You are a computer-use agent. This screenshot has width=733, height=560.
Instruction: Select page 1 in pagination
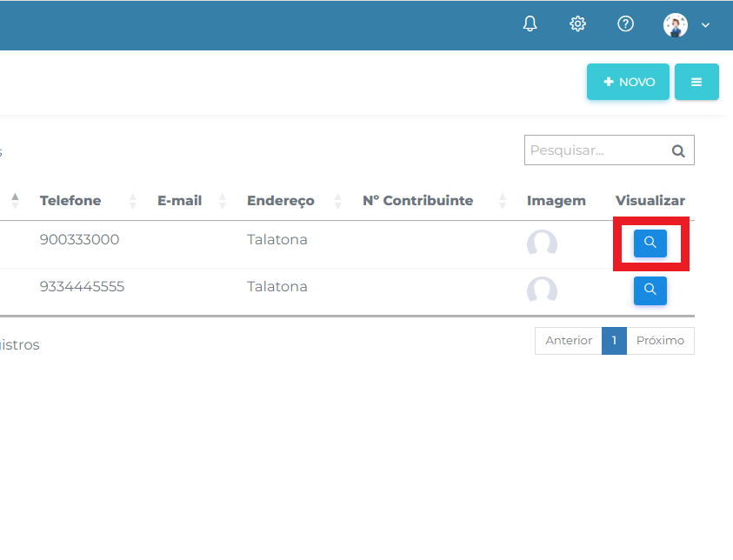pyautogui.click(x=614, y=341)
